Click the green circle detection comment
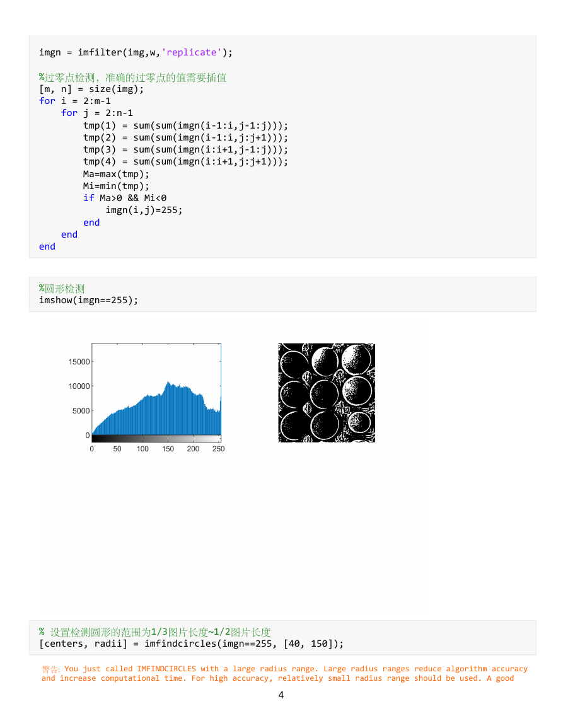 [62, 289]
